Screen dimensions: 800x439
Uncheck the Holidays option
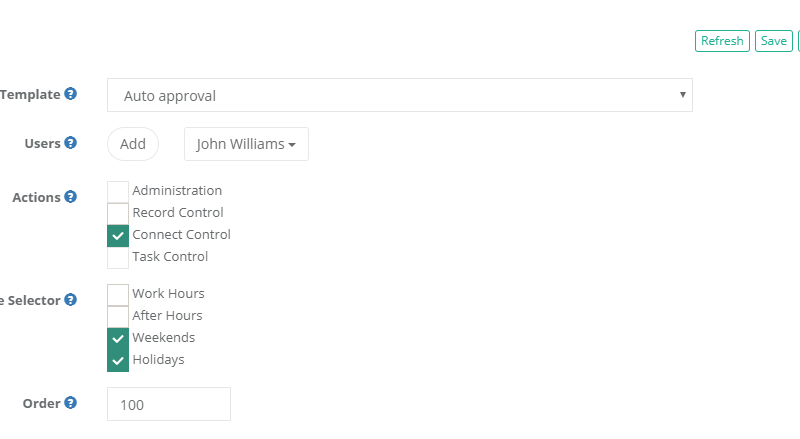[x=118, y=360]
